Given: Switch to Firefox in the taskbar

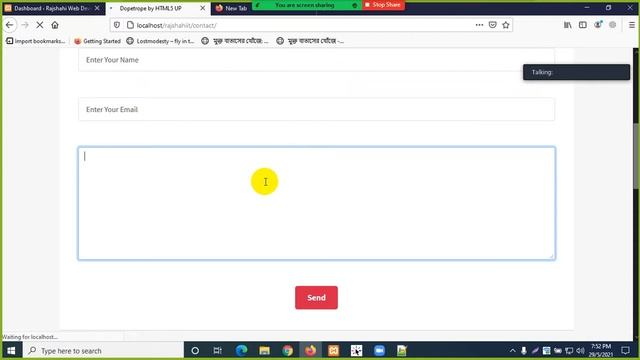Looking at the screenshot, I should 310,351.
